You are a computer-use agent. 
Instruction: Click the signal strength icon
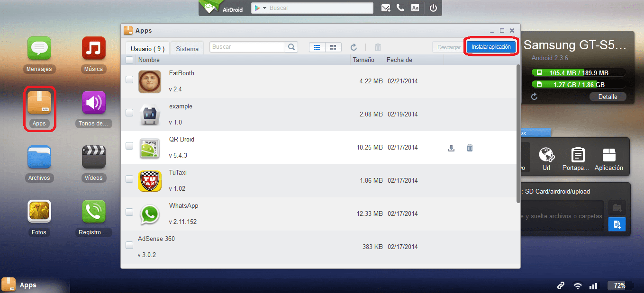coord(593,286)
